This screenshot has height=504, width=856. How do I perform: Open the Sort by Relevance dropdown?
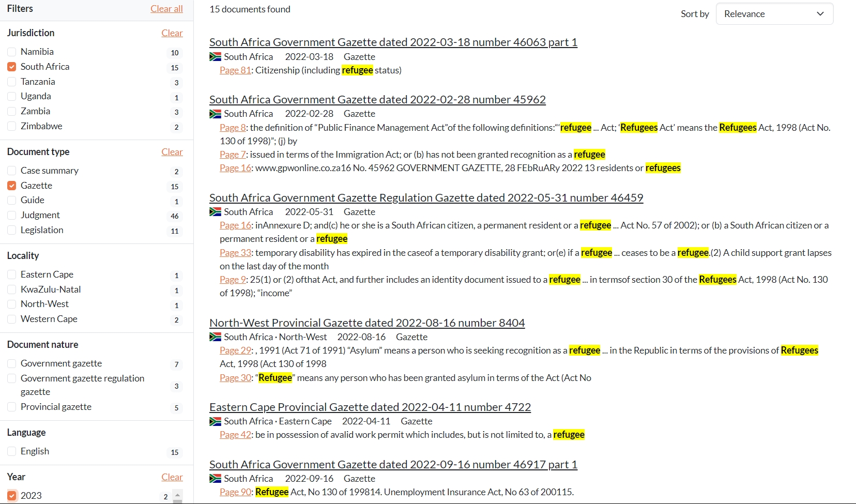pyautogui.click(x=774, y=14)
